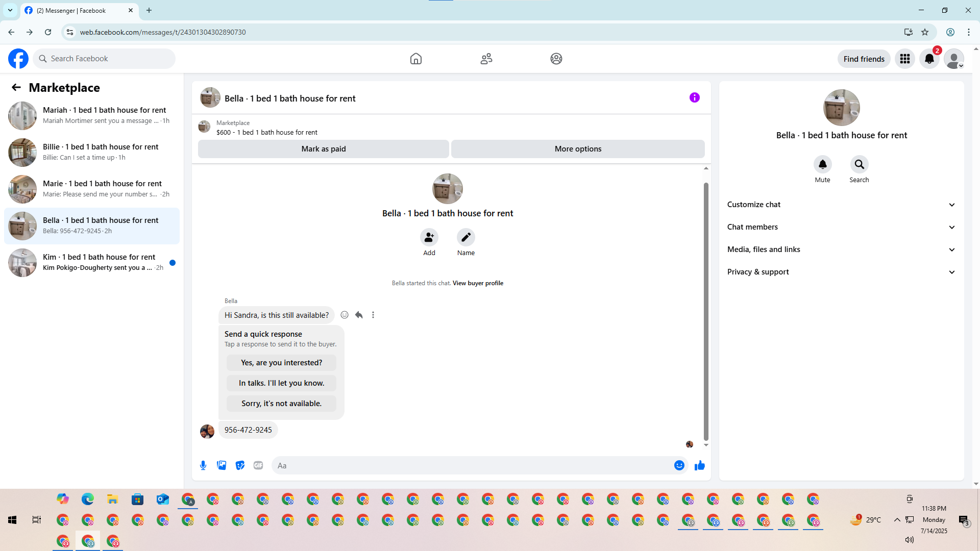Open the sticker picker icon
This screenshot has width=980, height=551.
240,465
